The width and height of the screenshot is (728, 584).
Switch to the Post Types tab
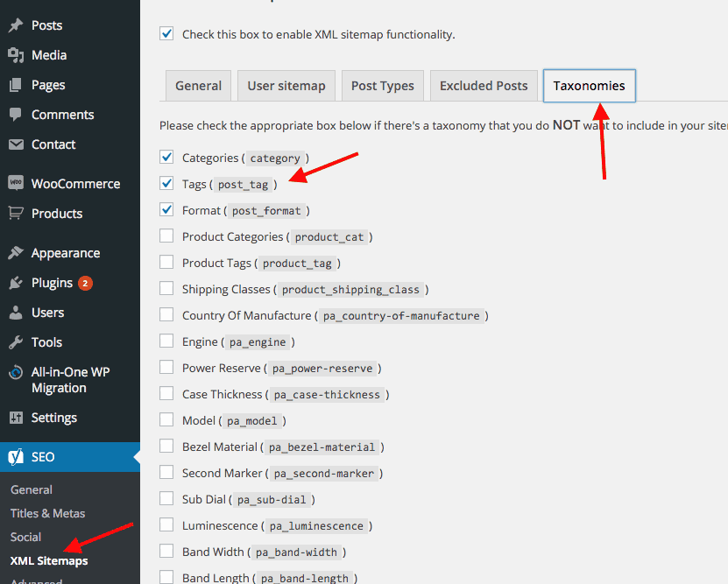pyautogui.click(x=382, y=86)
